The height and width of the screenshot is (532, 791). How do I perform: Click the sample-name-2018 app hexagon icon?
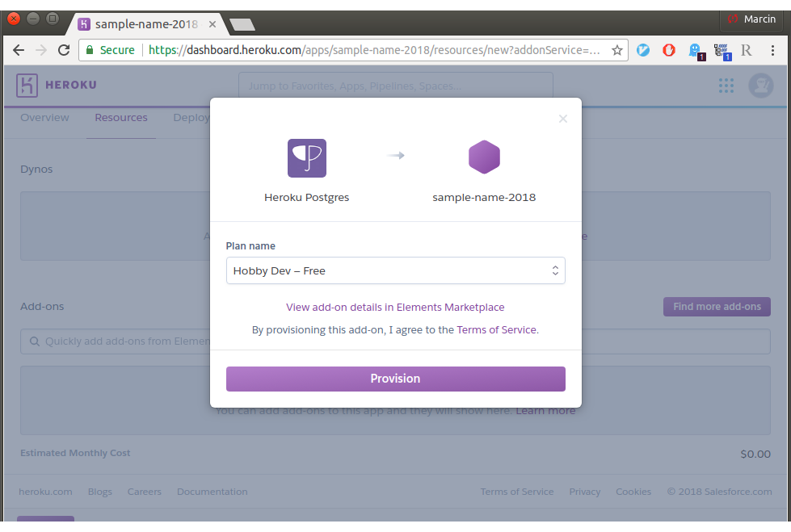484,157
